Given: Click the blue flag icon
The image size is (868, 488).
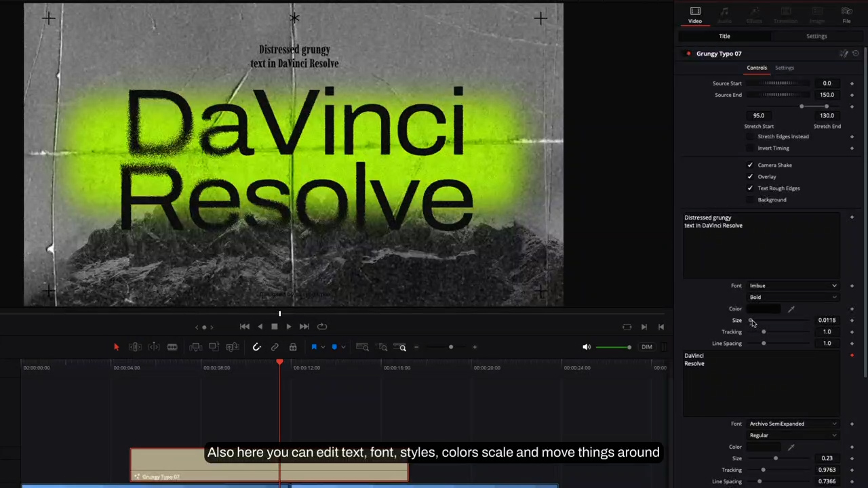Looking at the screenshot, I should (x=314, y=347).
